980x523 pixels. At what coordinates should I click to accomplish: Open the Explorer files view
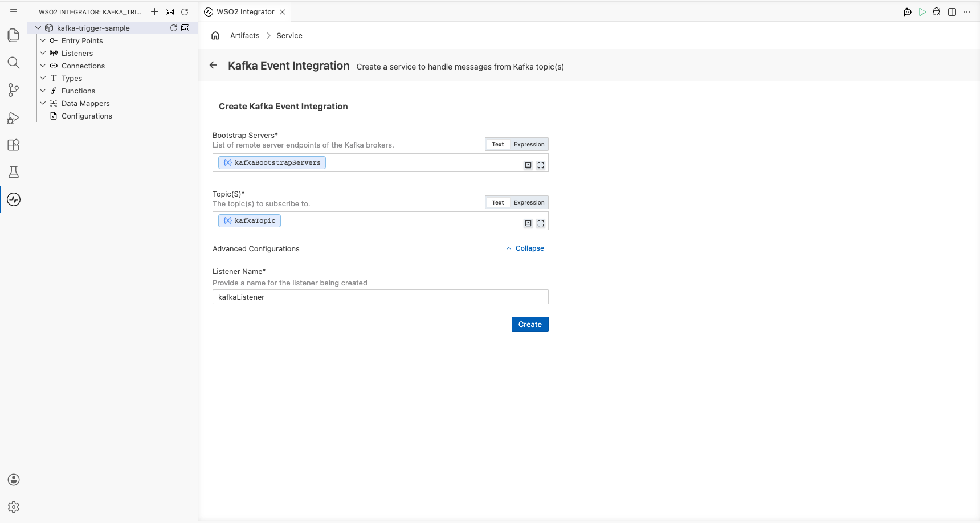pyautogui.click(x=14, y=35)
